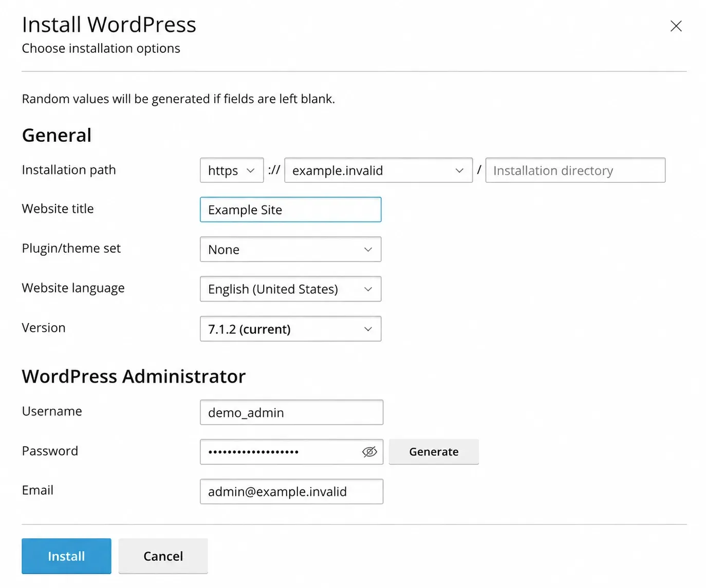Click the 'Install WordPress' dialog title
The width and height of the screenshot is (706, 588).
[109, 25]
